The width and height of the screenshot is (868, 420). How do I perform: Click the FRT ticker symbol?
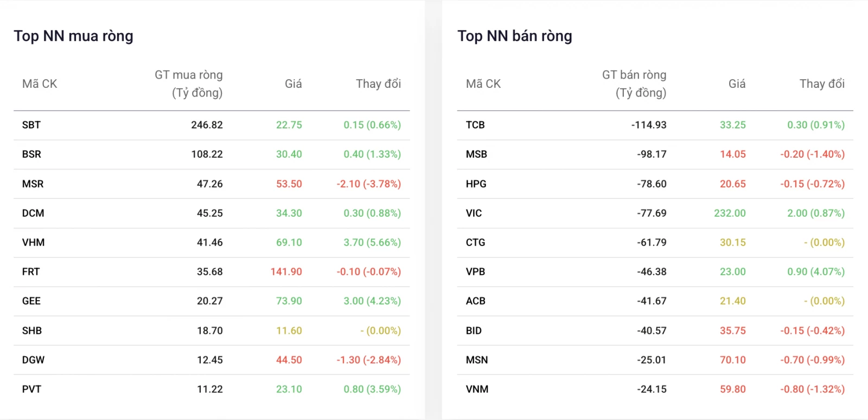pos(31,272)
